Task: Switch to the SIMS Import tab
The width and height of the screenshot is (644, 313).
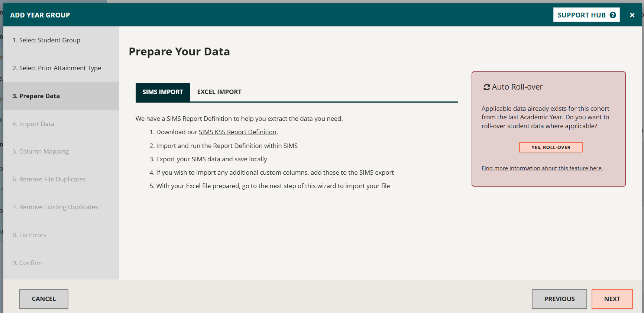Action: (163, 92)
